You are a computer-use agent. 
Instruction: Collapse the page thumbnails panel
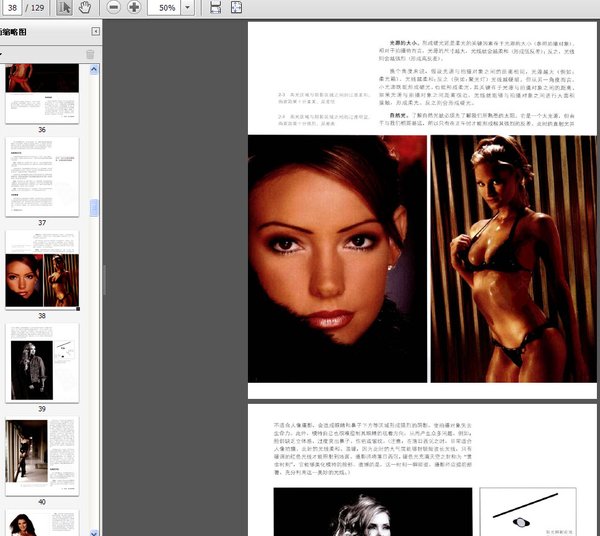(94, 31)
